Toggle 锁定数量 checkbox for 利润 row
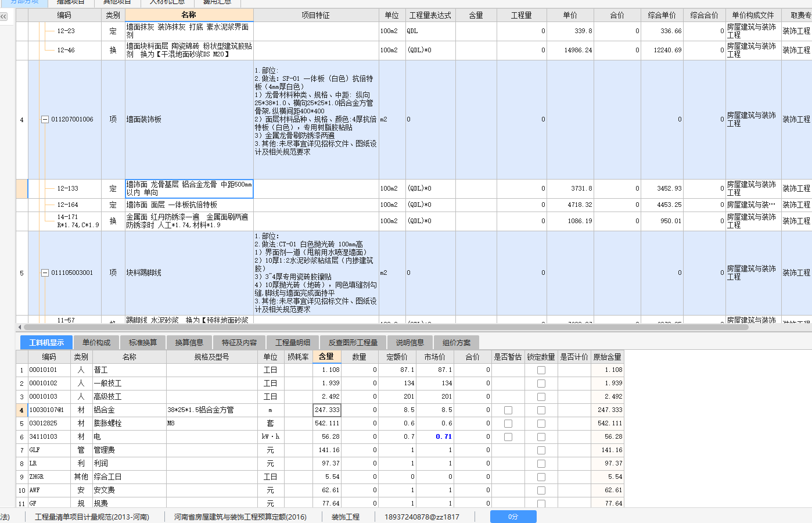This screenshot has height=523, width=812. coord(541,464)
